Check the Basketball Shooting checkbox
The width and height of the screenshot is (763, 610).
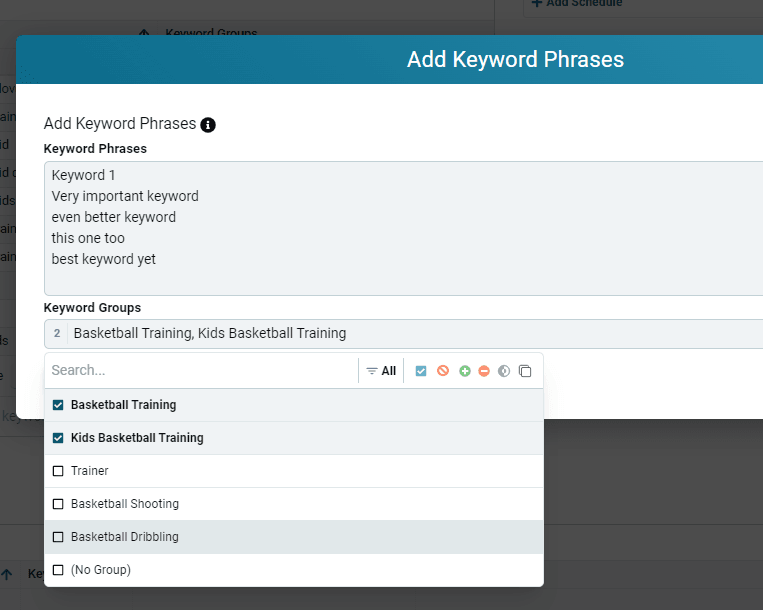pyautogui.click(x=58, y=504)
